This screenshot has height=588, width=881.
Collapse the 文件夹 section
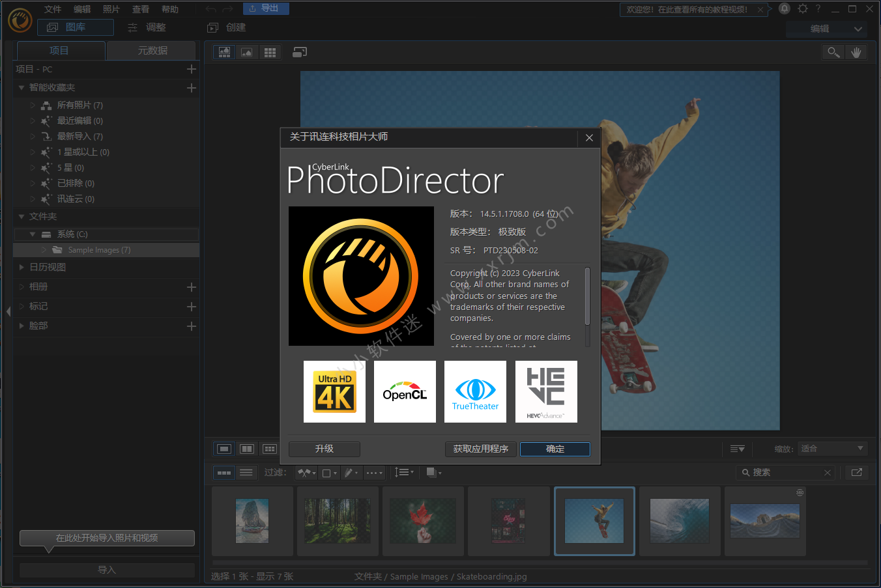coord(22,216)
